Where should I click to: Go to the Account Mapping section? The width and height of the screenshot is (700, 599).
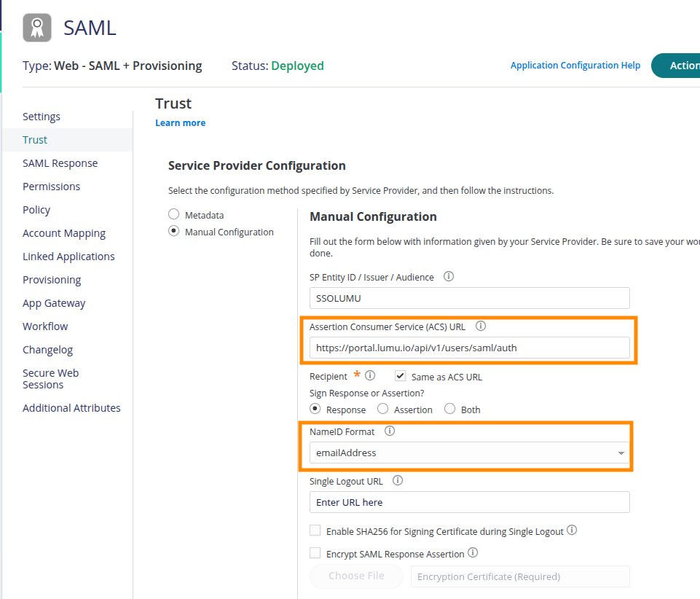coord(64,233)
